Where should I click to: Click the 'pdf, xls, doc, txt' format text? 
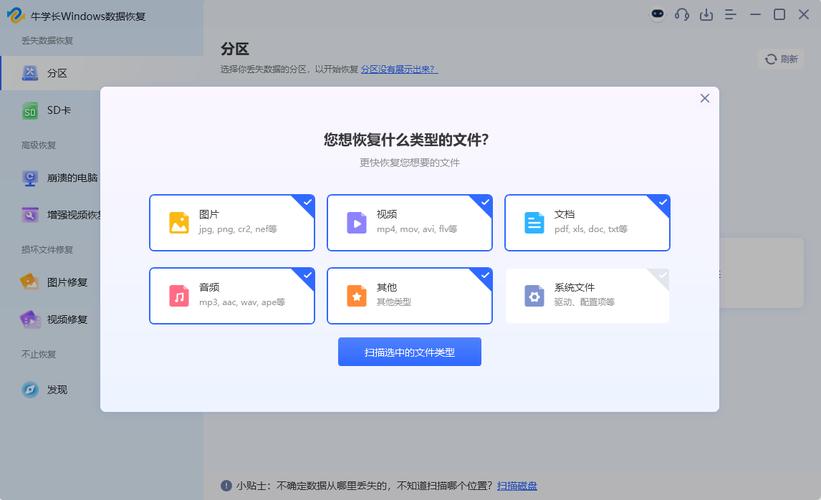[x=591, y=229]
